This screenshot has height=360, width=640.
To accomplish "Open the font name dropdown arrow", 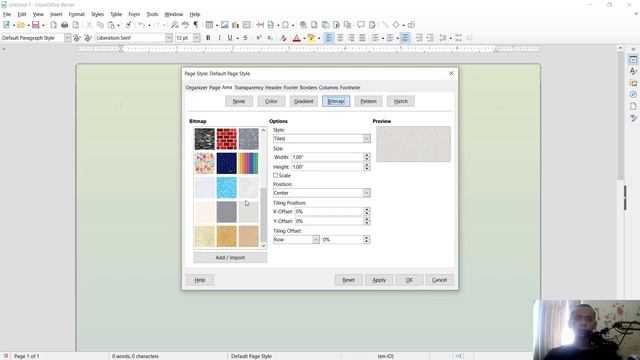I will [169, 38].
